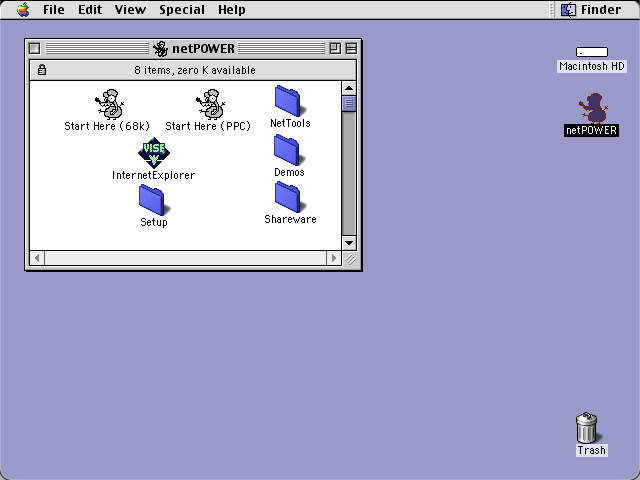640x480 pixels.
Task: Click the 'Shareware' folder name label
Action: point(290,220)
